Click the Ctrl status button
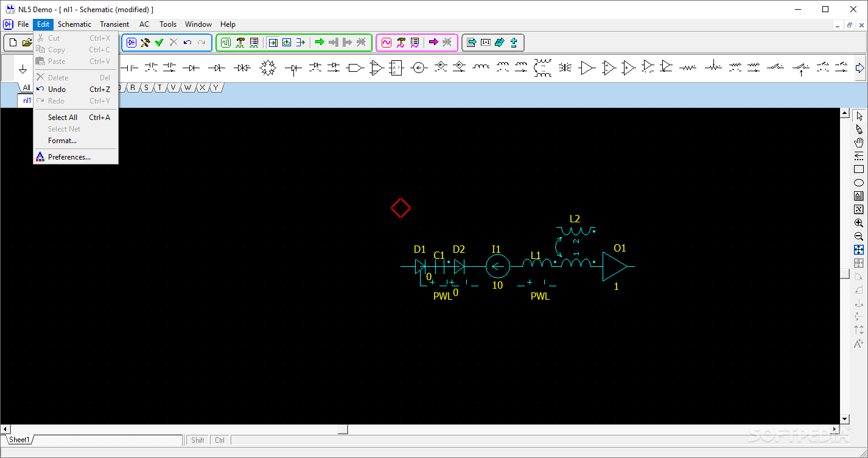 pyautogui.click(x=220, y=440)
